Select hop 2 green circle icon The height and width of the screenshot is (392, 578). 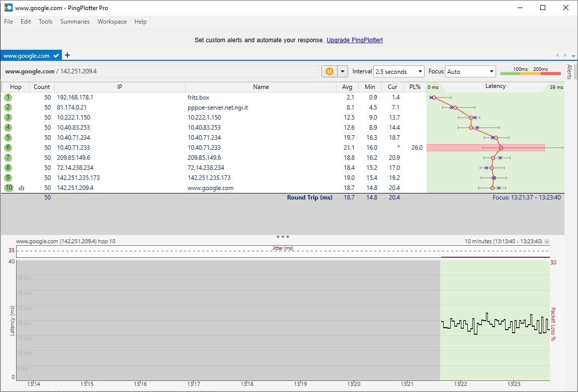coord(8,107)
